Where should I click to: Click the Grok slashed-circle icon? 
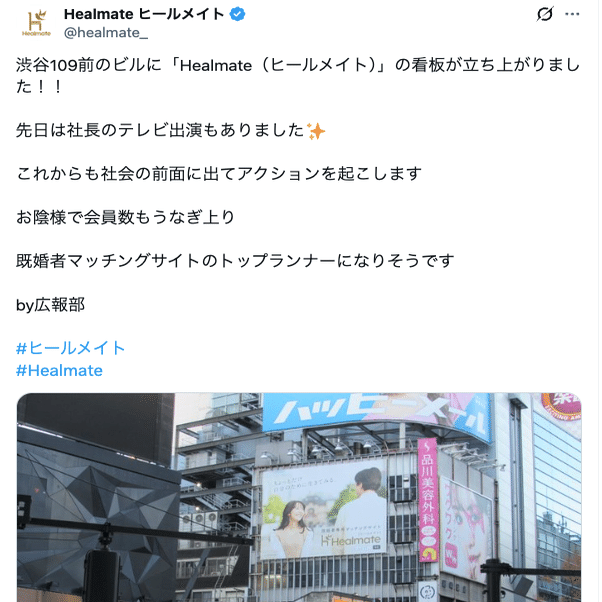coord(544,14)
